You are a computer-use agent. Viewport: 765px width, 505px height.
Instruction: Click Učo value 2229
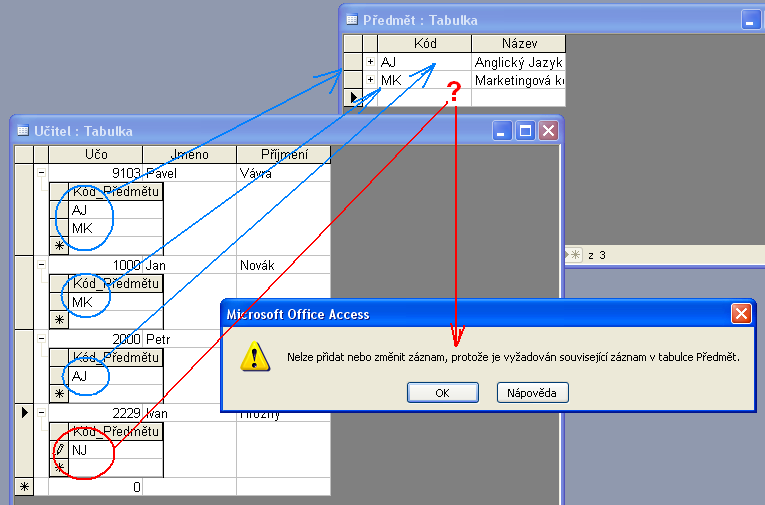coord(95,413)
